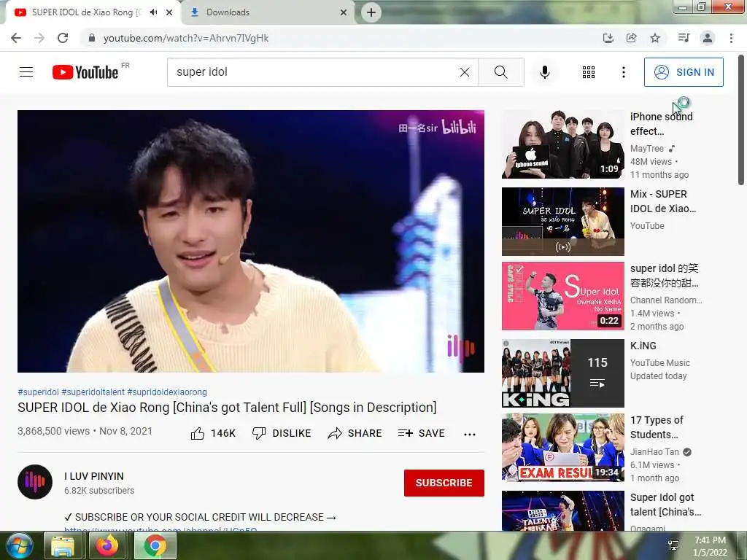Click the 3,868,500 views text
The width and height of the screenshot is (747, 560).
[53, 431]
